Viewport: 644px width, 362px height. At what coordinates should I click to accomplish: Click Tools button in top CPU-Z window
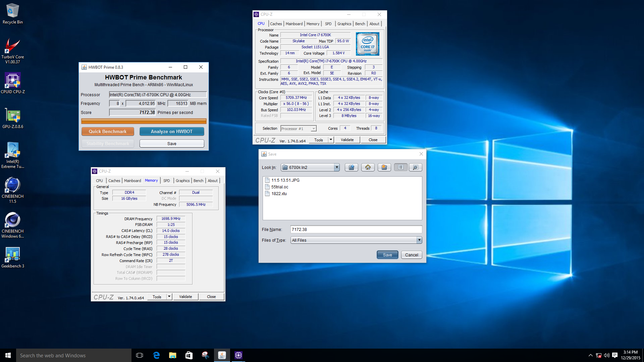click(x=319, y=140)
